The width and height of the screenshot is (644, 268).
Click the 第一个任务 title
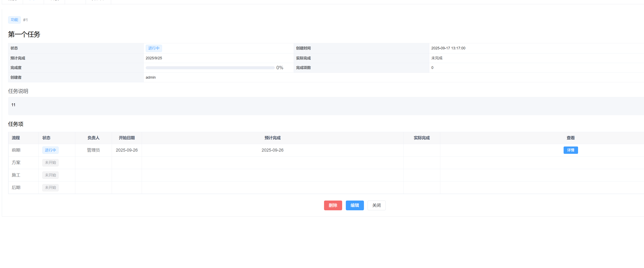[24, 34]
